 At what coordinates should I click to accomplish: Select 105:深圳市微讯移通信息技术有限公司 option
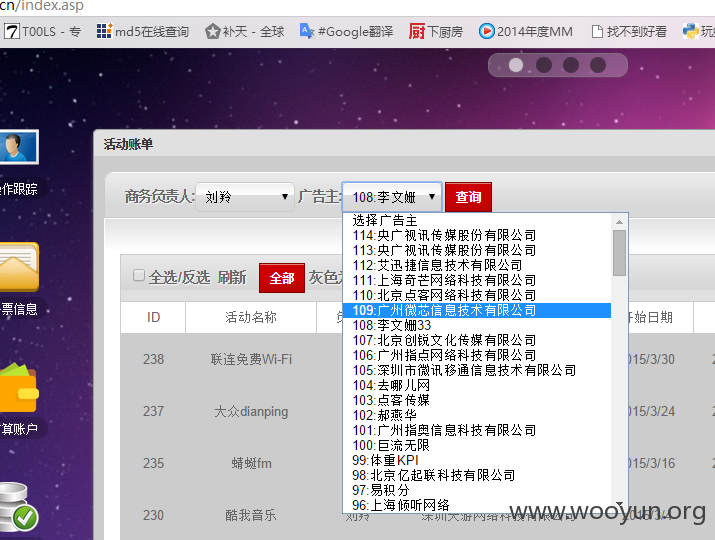click(x=477, y=370)
